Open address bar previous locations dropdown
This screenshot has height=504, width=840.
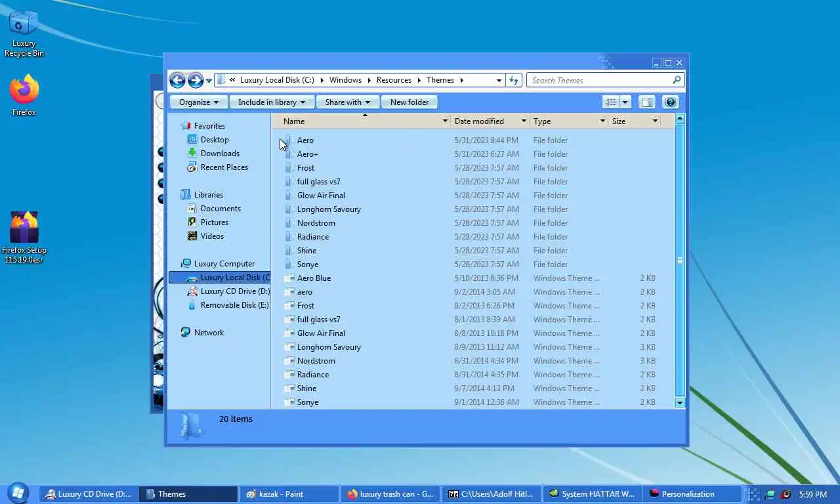(x=499, y=80)
